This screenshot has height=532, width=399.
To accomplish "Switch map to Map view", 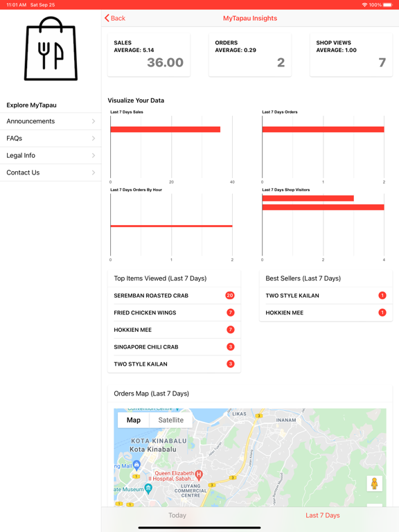I will coord(134,420).
